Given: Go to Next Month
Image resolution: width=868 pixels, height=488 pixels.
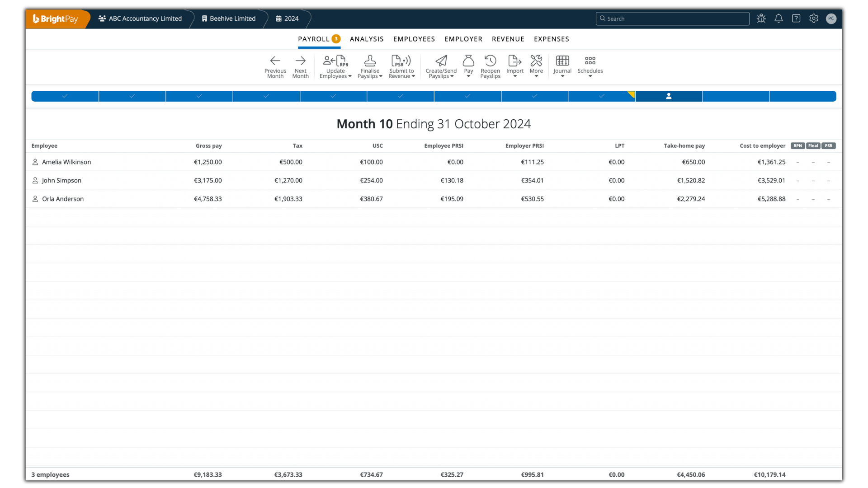Looking at the screenshot, I should click(x=300, y=66).
